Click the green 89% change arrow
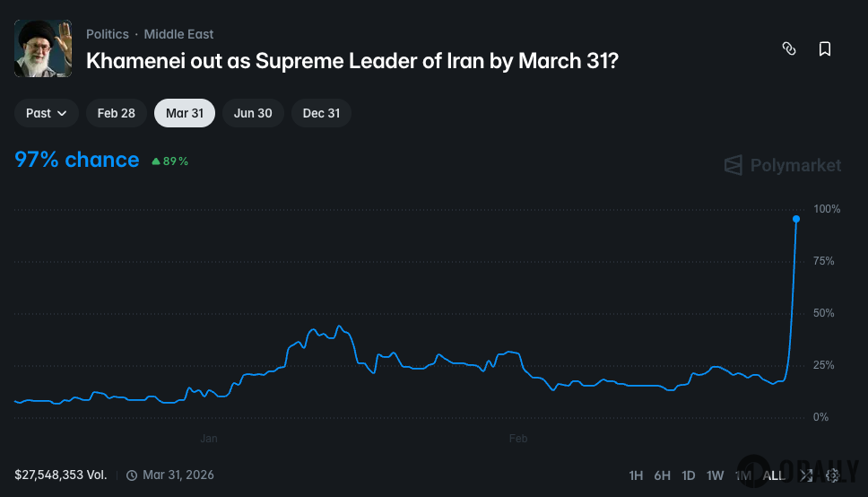The image size is (868, 497). pyautogui.click(x=156, y=161)
